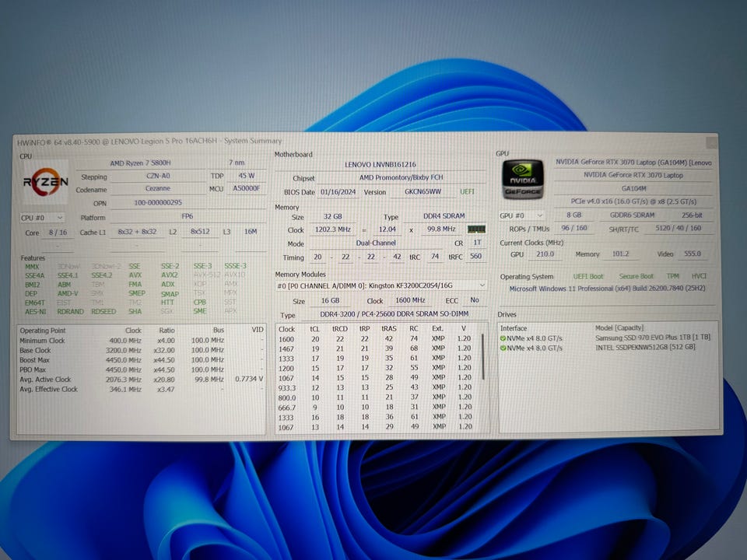Click green status icon for Samsung SSD drive
Screen dimensions: 747x560
503,338
